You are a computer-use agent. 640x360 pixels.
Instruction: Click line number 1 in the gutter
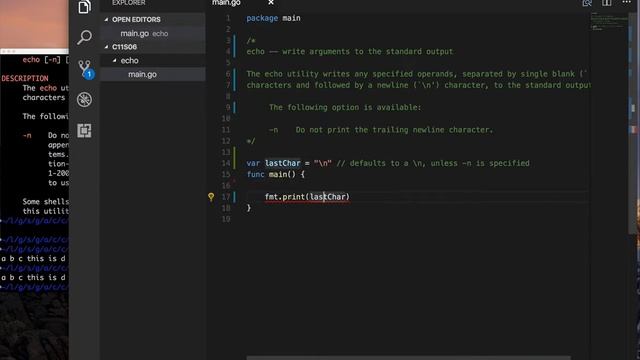[228, 18]
